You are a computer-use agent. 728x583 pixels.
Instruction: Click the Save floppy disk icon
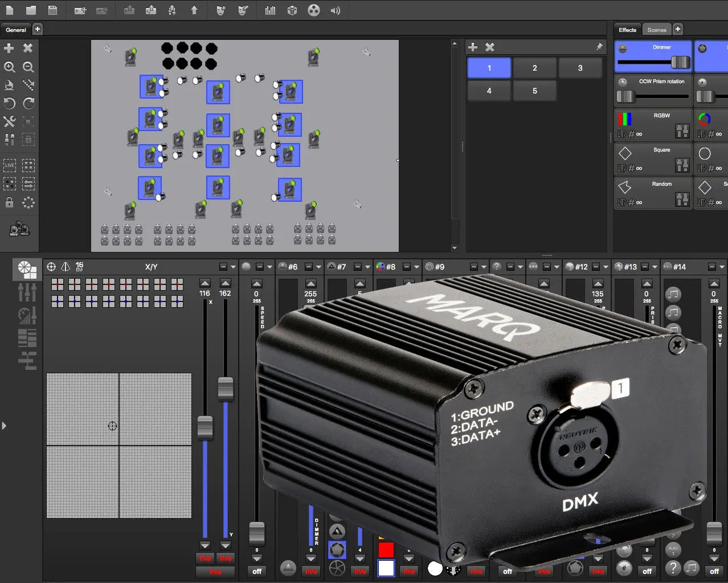[52, 10]
